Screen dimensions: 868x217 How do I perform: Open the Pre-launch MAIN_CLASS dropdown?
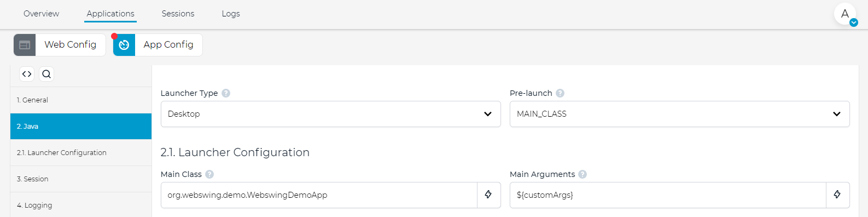pos(680,114)
